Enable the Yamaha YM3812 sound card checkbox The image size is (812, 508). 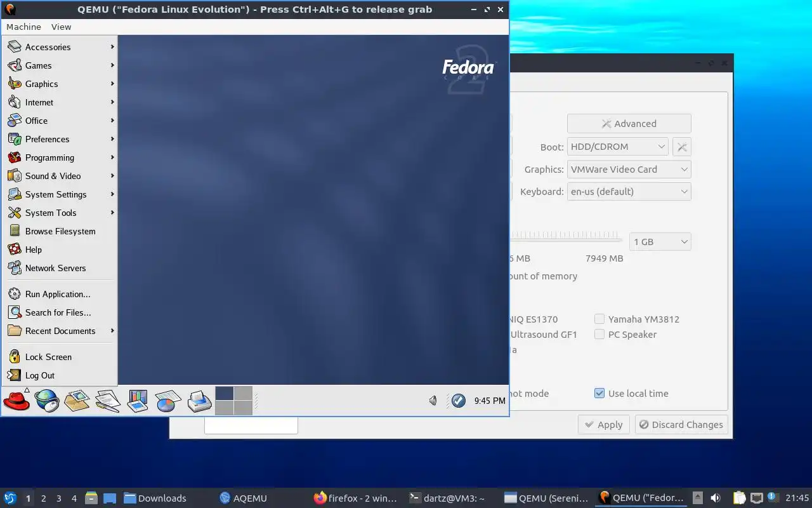(x=599, y=319)
